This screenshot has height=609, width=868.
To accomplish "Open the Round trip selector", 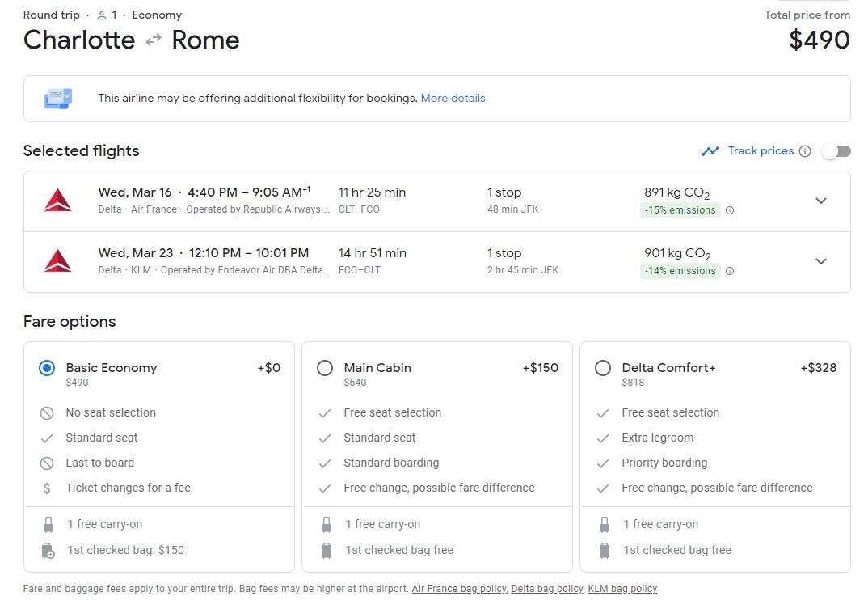I will (51, 14).
